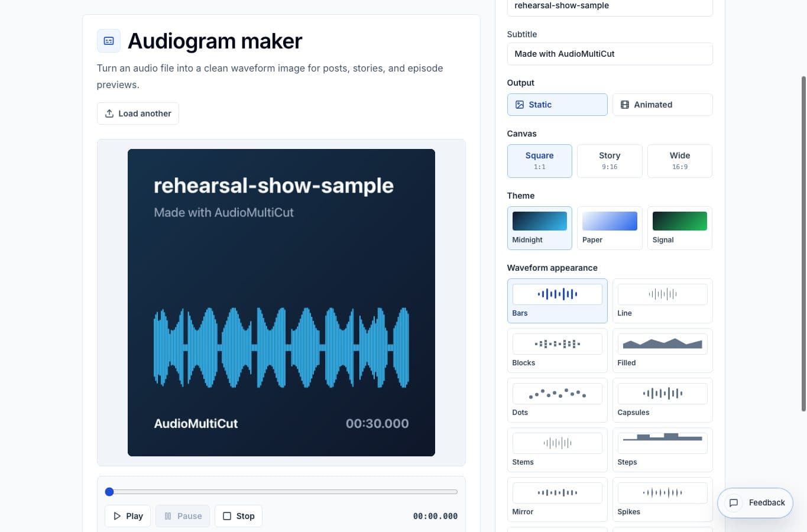Click the Steps waveform preview icon
The image size is (807, 532).
[663, 443]
